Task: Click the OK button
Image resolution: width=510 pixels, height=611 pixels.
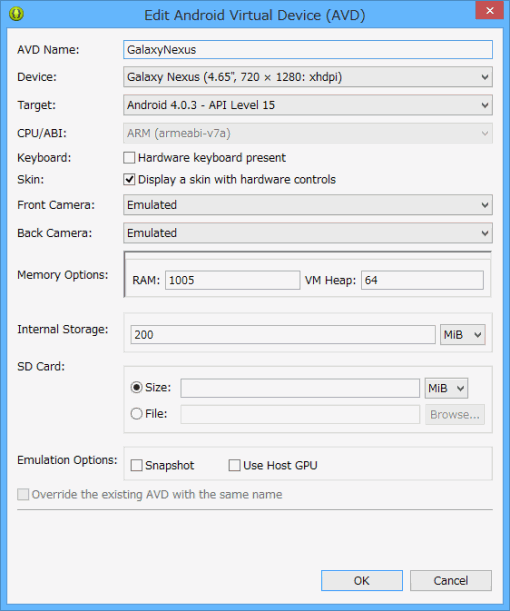Action: (x=362, y=581)
